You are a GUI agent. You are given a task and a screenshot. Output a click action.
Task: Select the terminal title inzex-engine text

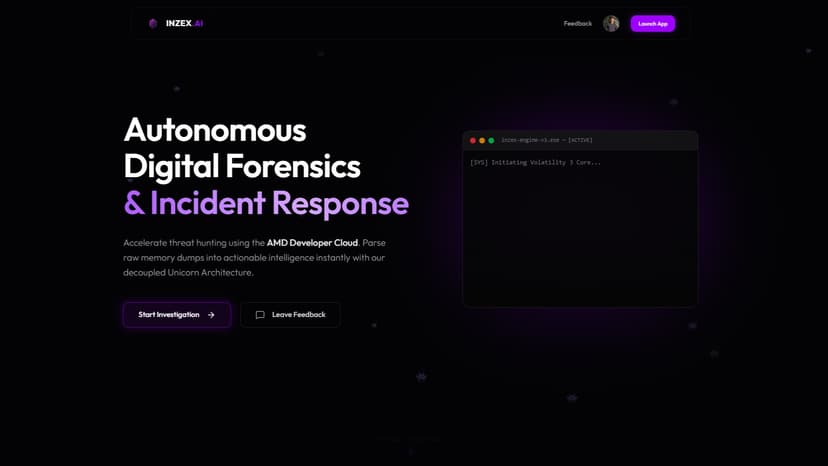coord(547,140)
